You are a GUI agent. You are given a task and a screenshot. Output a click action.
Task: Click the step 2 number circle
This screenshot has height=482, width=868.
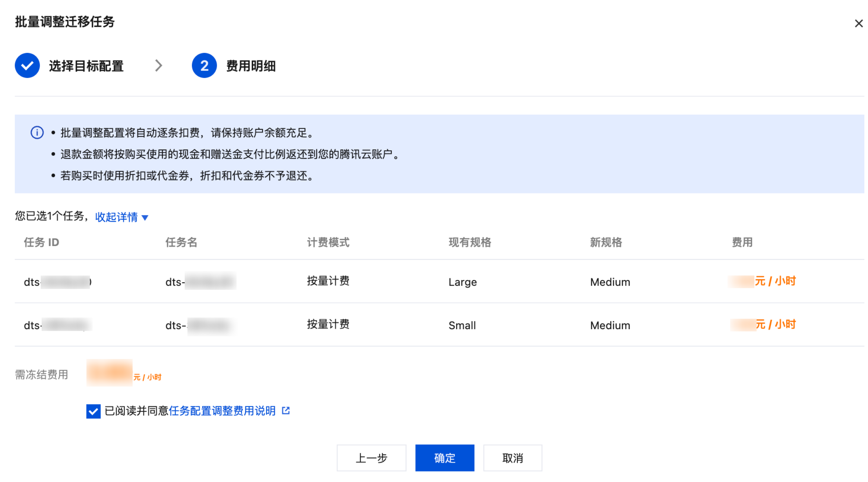click(x=204, y=66)
